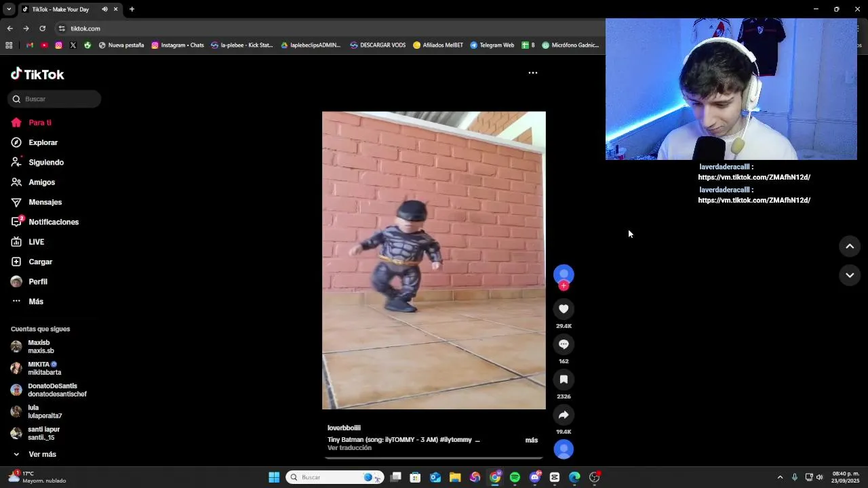868x488 pixels.
Task: Click the Cuentas que sigues heading
Action: (x=40, y=329)
